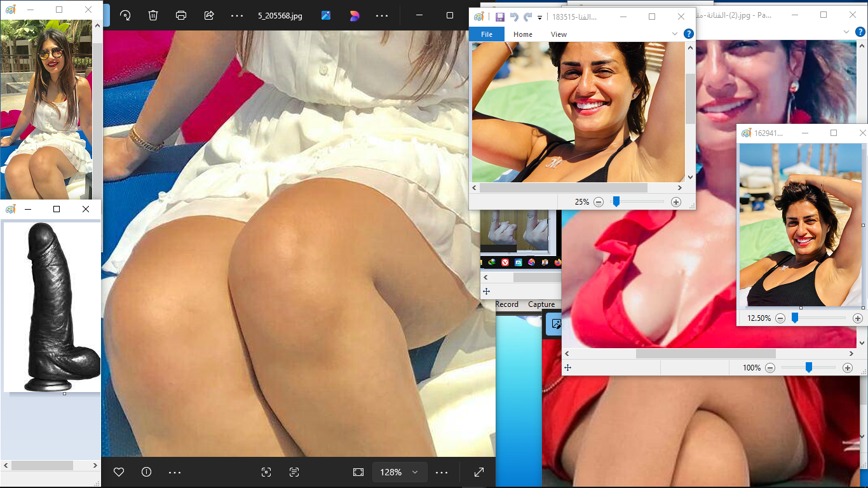Open the Share icon in Photos

209,16
